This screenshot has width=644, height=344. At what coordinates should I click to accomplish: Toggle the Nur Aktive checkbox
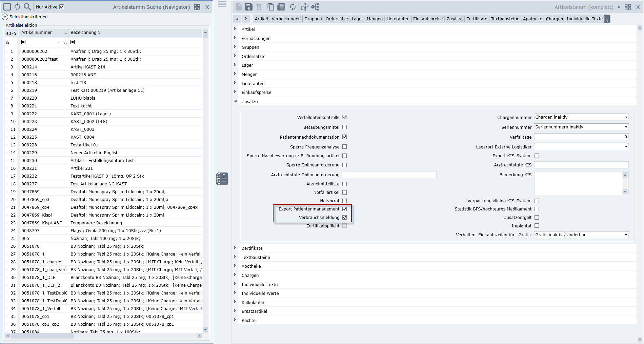(62, 7)
